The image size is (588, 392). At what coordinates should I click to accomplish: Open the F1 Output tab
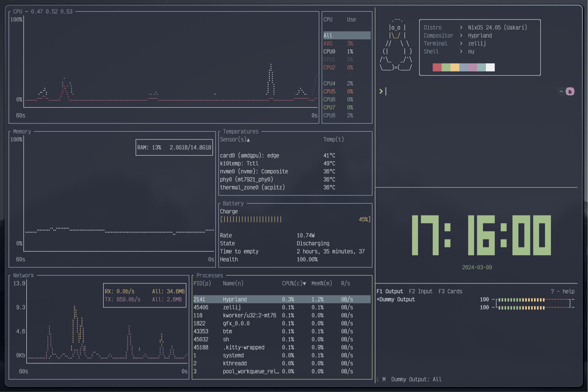(390, 291)
